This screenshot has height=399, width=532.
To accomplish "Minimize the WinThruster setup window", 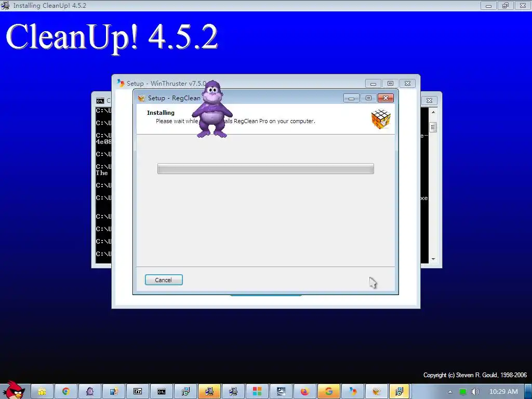I will click(x=373, y=84).
